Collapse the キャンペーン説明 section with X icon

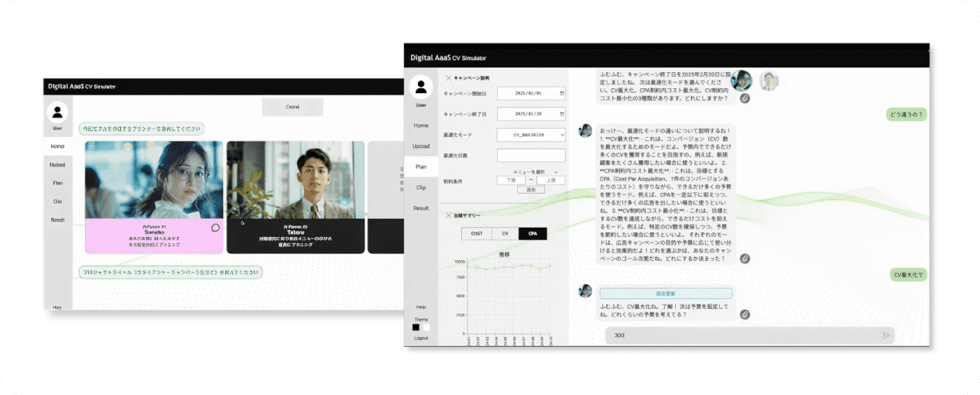point(447,77)
